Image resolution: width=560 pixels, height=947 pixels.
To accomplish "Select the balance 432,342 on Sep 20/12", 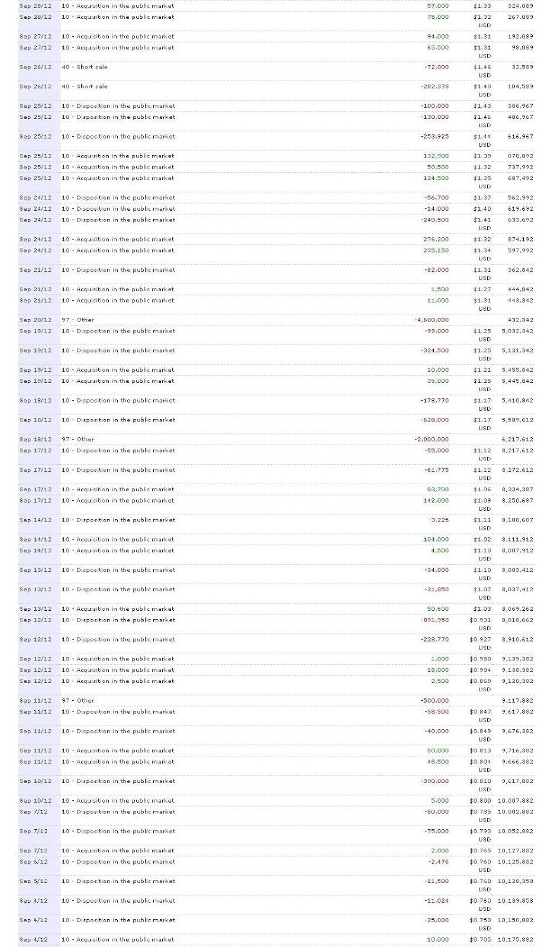I will (x=520, y=320).
